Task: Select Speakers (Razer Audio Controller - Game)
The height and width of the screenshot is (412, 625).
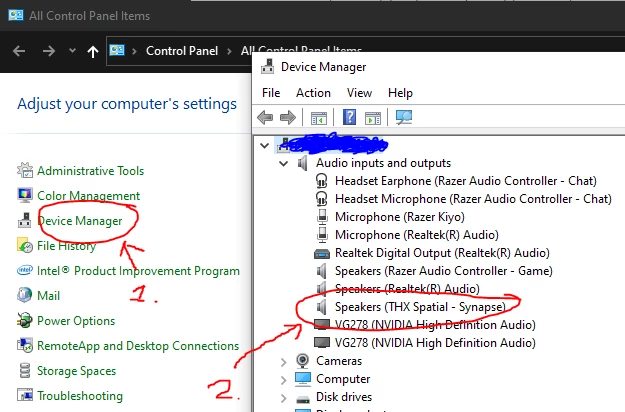Action: pos(444,271)
